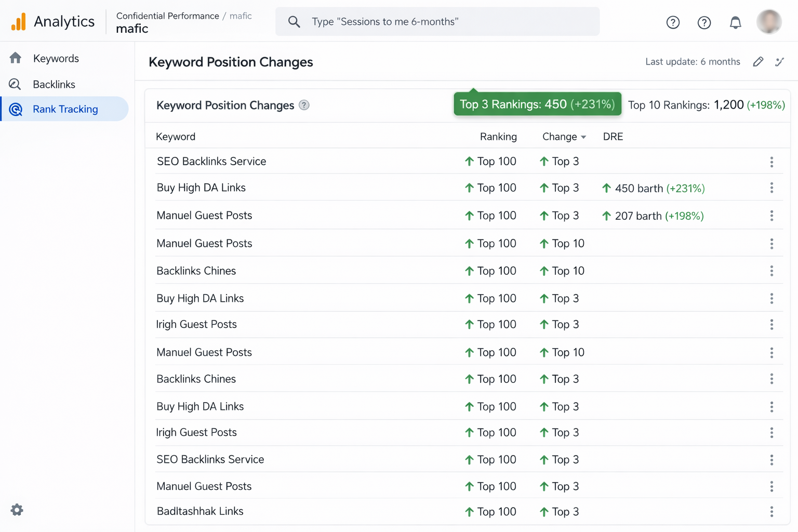Open Backlinks section in sidebar

(54, 84)
